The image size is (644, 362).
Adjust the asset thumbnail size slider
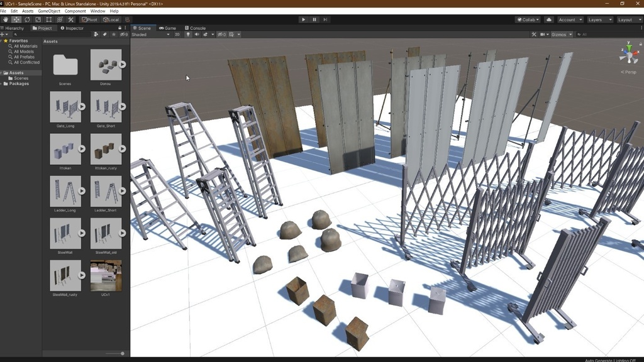click(121, 353)
